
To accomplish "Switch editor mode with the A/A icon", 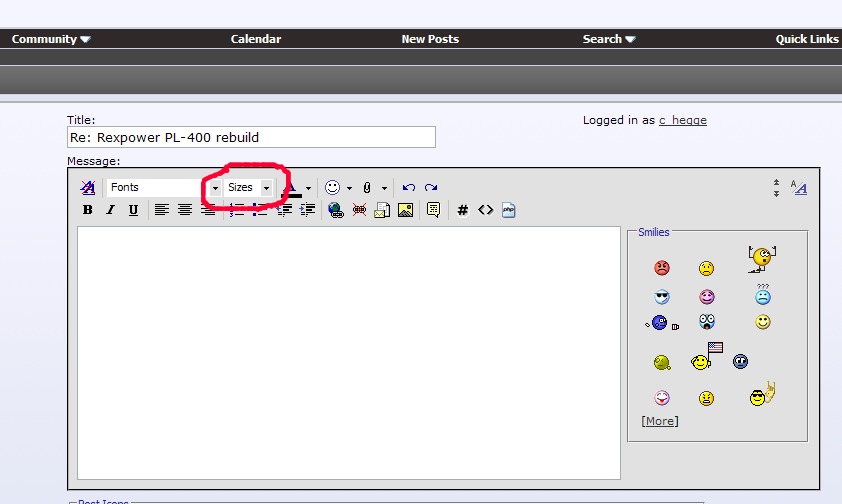I will tap(799, 187).
